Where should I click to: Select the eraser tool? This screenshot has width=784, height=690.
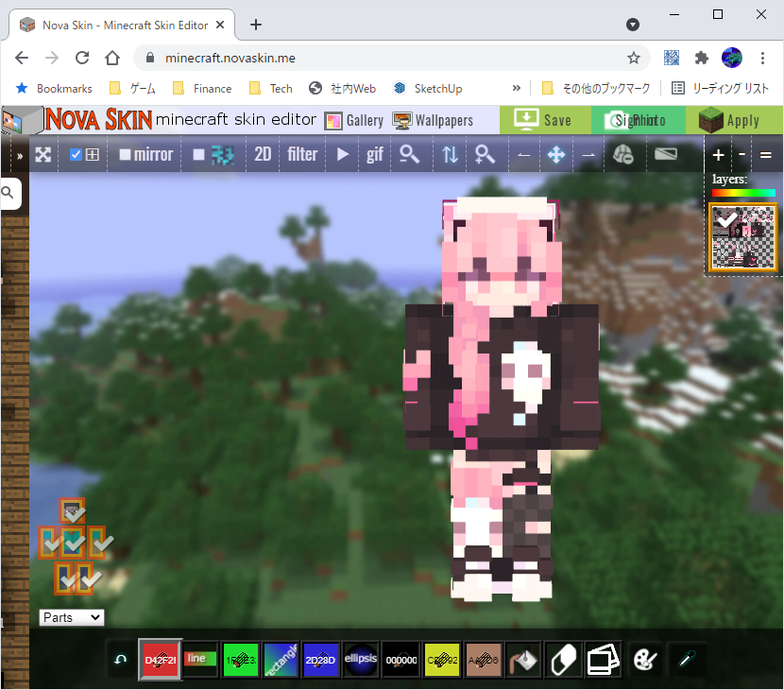coord(563,660)
